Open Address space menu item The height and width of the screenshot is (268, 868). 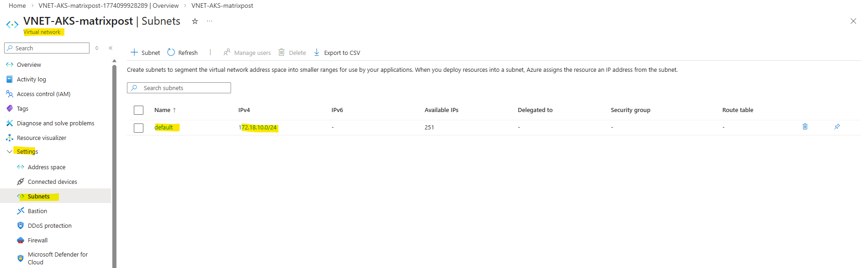46,167
